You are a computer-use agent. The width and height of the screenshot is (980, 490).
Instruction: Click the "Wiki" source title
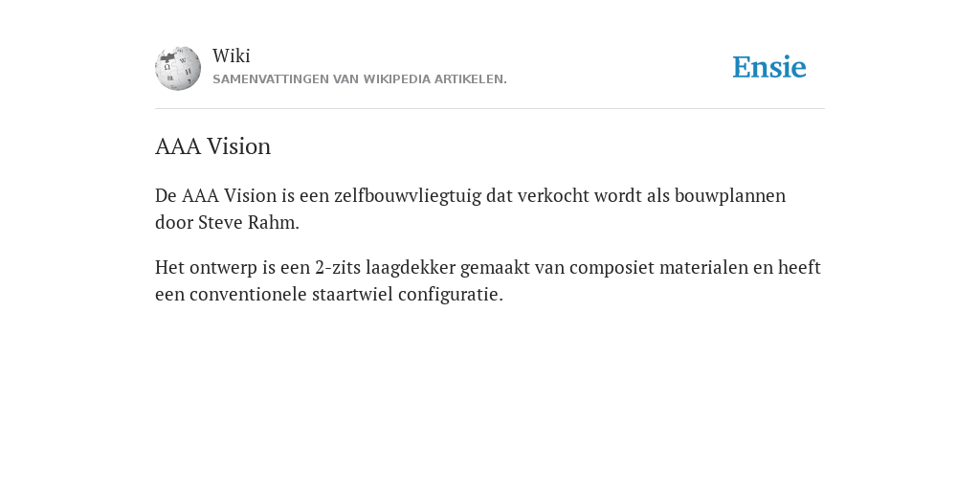(x=232, y=56)
